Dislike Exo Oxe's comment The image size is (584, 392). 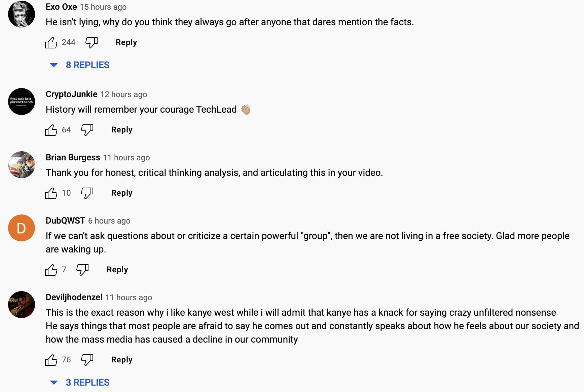click(91, 42)
